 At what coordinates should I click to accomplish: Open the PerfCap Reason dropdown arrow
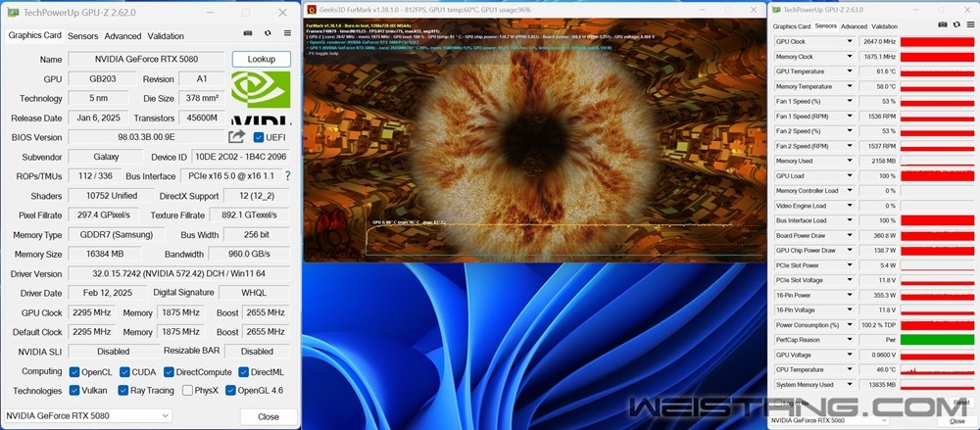pos(849,340)
